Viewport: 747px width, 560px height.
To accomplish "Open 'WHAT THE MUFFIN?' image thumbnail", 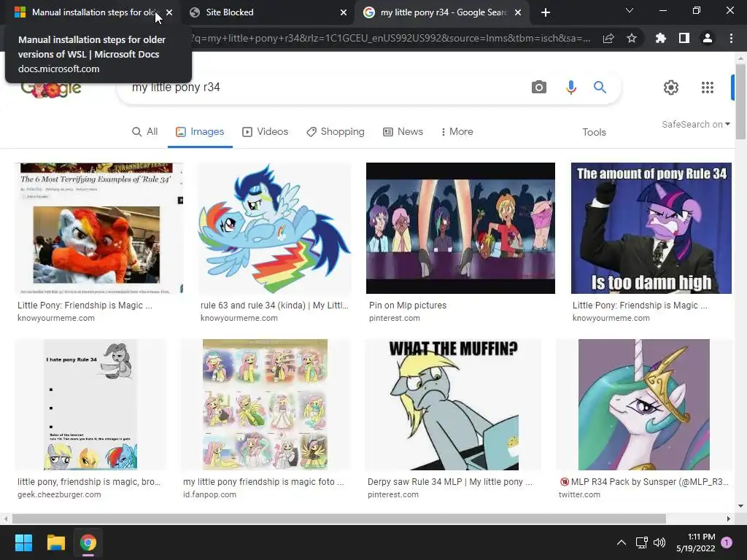I will coord(453,405).
